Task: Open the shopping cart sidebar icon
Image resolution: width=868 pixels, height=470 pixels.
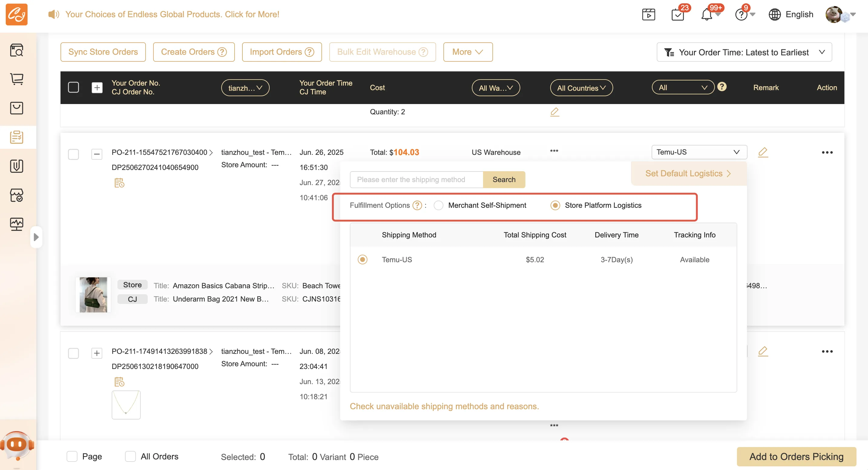Action: (x=17, y=79)
